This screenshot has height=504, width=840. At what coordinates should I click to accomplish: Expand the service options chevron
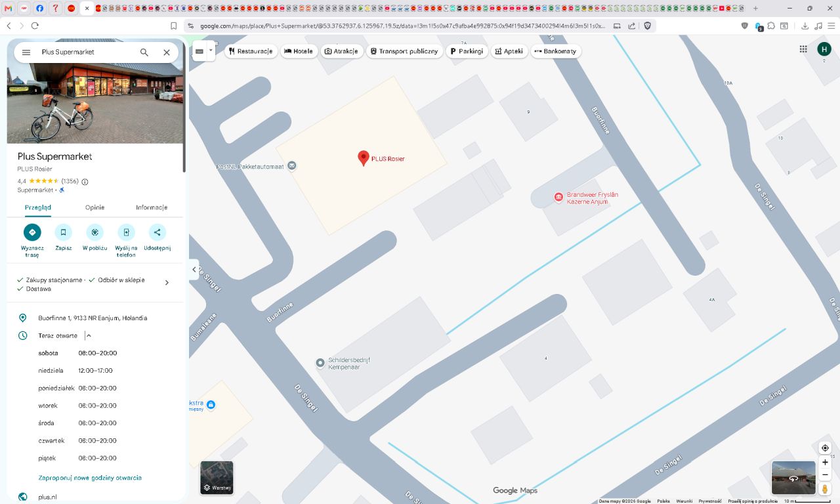(x=167, y=283)
